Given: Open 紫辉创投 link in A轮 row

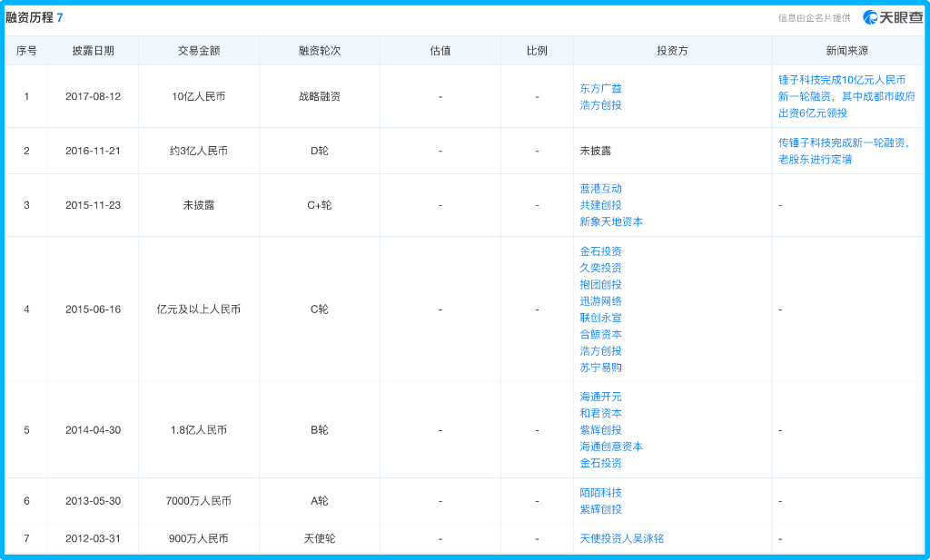Looking at the screenshot, I should pos(600,509).
